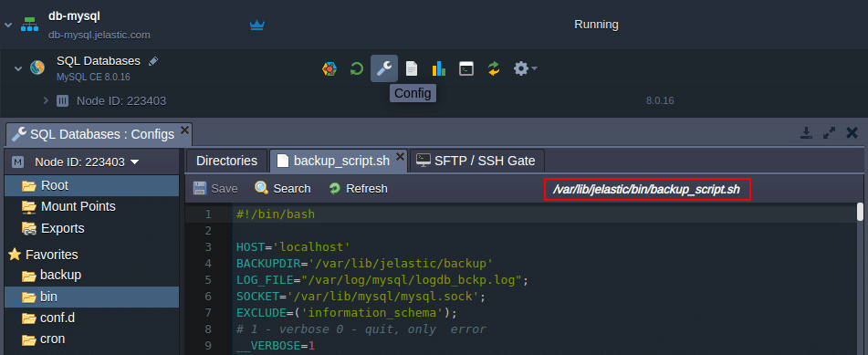The width and height of the screenshot is (868, 355).
Task: Click the Search button
Action: (283, 188)
